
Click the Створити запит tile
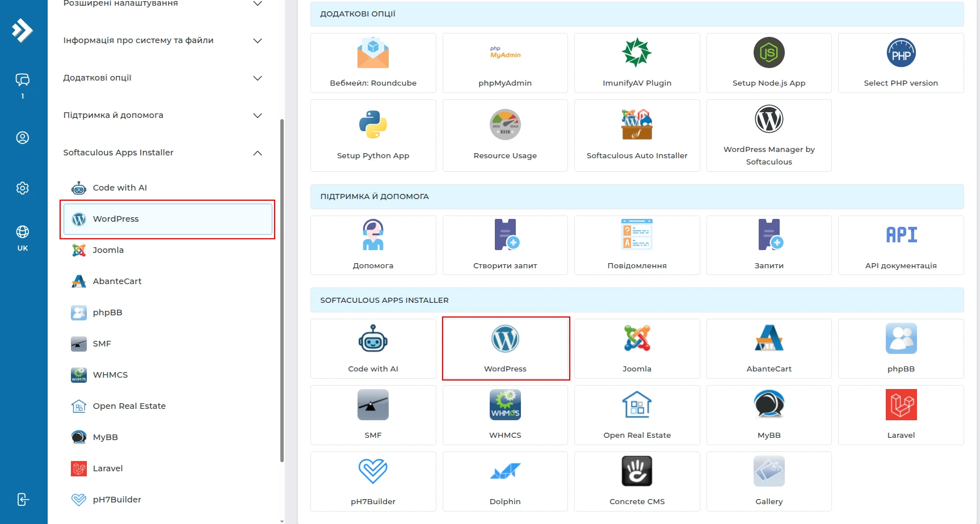505,245
